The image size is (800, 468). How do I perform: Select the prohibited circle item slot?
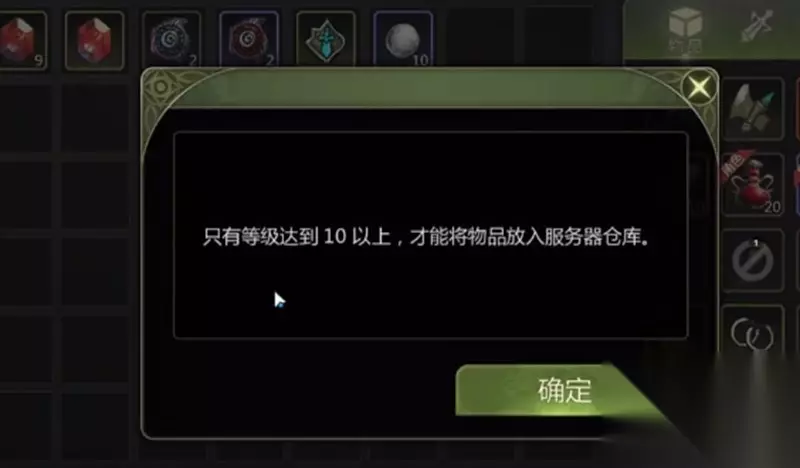coord(753,260)
